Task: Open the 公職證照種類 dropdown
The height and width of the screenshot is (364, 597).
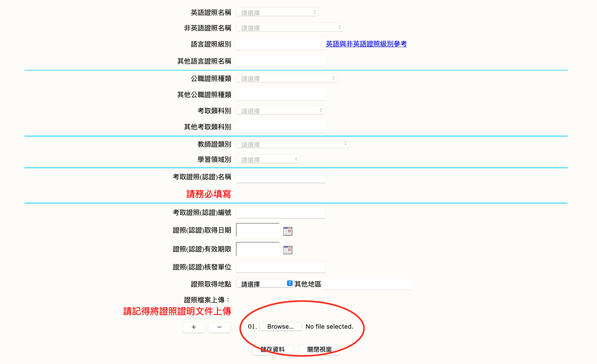Action: [x=287, y=78]
